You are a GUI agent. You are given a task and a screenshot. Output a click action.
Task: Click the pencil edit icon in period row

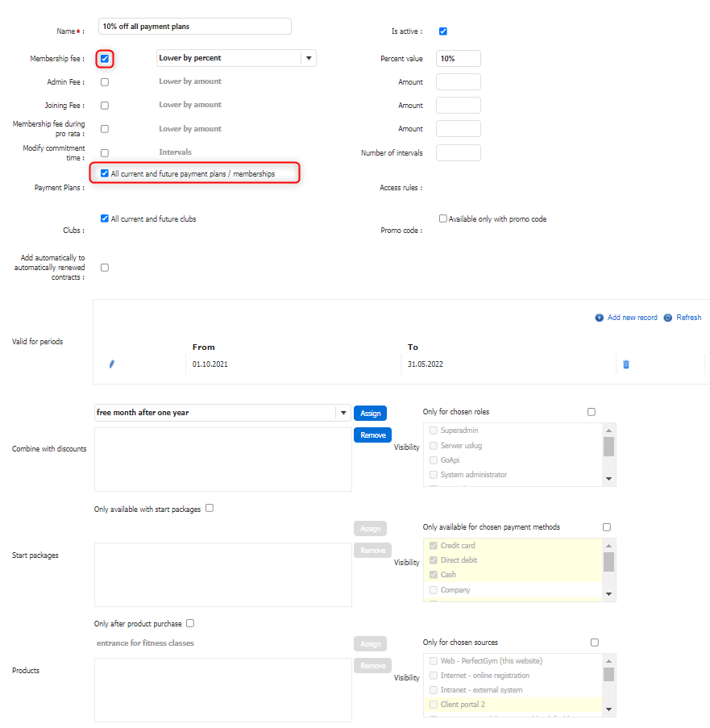(x=112, y=364)
